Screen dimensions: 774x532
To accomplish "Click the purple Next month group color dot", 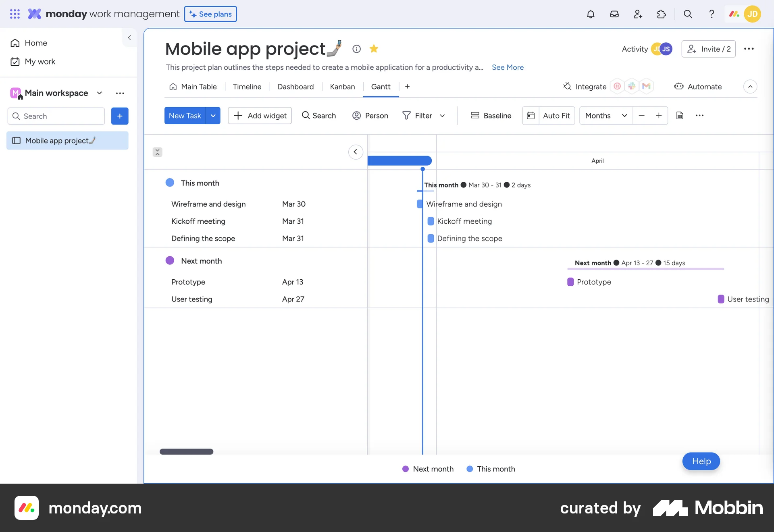I will click(170, 261).
